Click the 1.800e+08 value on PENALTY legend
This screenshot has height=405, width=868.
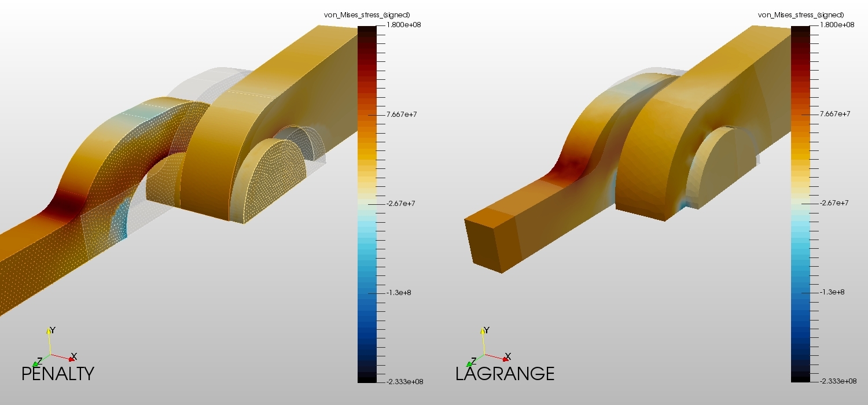pyautogui.click(x=403, y=25)
